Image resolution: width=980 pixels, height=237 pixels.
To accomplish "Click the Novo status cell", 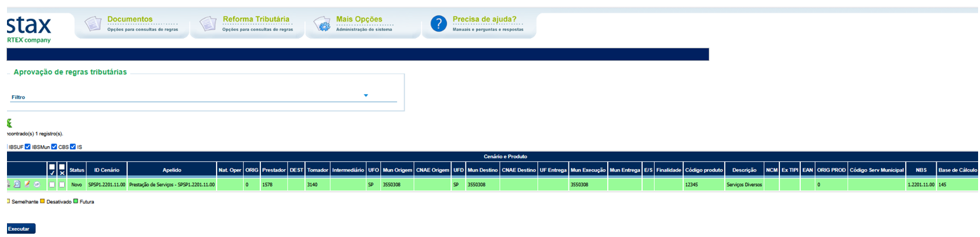I will tap(77, 184).
